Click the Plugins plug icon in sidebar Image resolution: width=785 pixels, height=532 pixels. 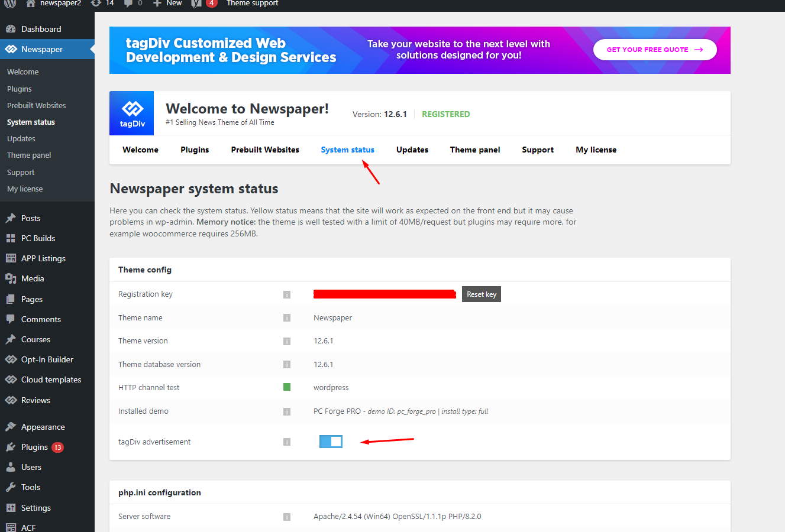click(x=11, y=447)
